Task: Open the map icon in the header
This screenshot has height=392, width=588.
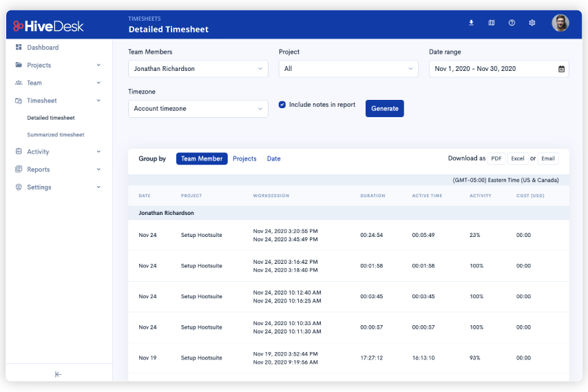Action: tap(491, 23)
